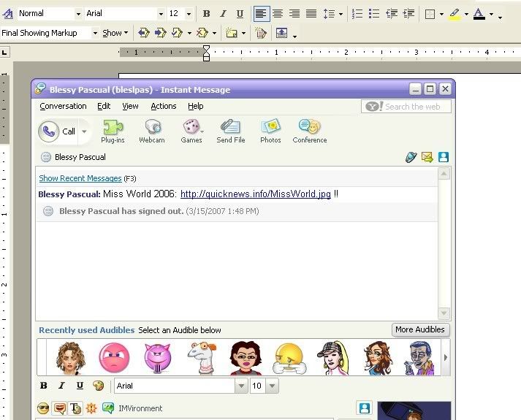This screenshot has height=420, width=521.
Task: Open contact details icon beside Blessy Pascual
Action: click(444, 157)
